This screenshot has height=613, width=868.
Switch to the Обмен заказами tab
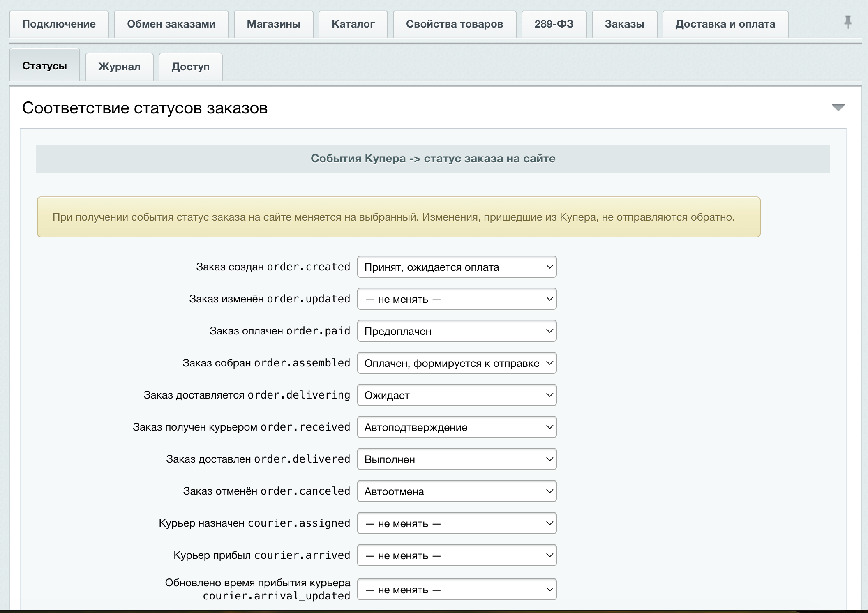pos(171,24)
